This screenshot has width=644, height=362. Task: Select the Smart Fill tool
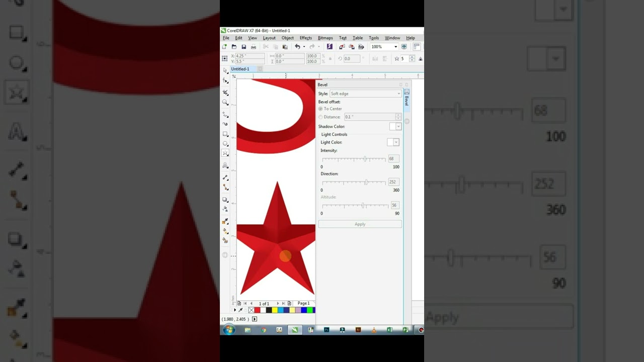pos(225,240)
